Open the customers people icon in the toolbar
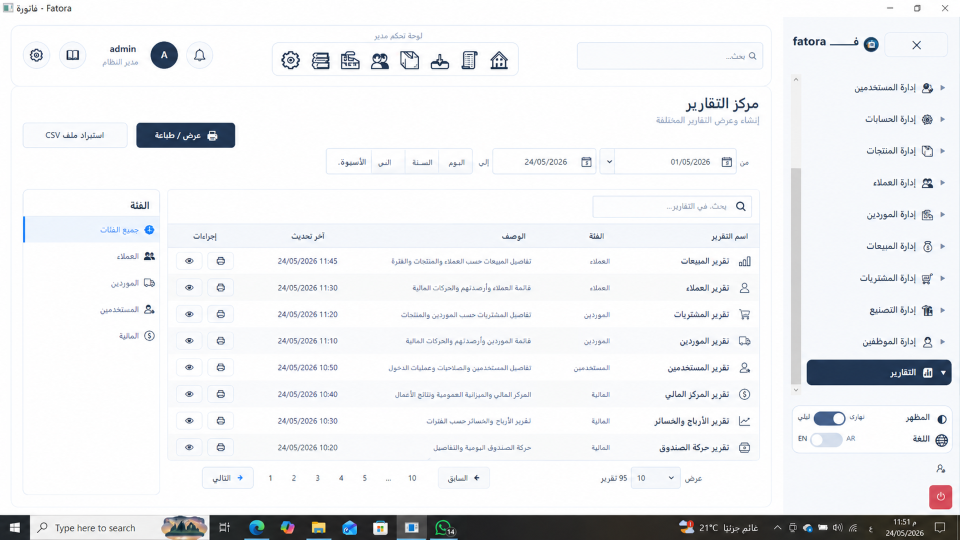The image size is (960, 540). coord(380,60)
